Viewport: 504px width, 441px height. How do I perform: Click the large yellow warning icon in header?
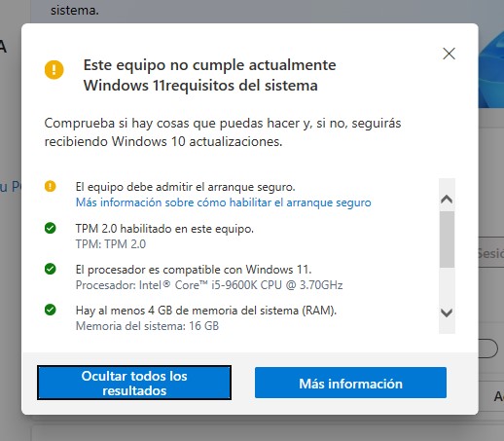(54, 69)
